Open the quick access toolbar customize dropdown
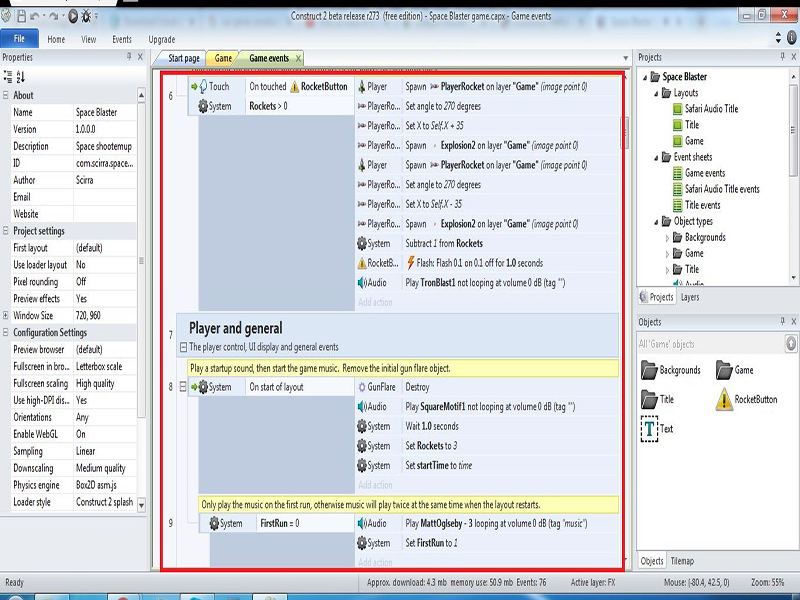 coord(96,16)
